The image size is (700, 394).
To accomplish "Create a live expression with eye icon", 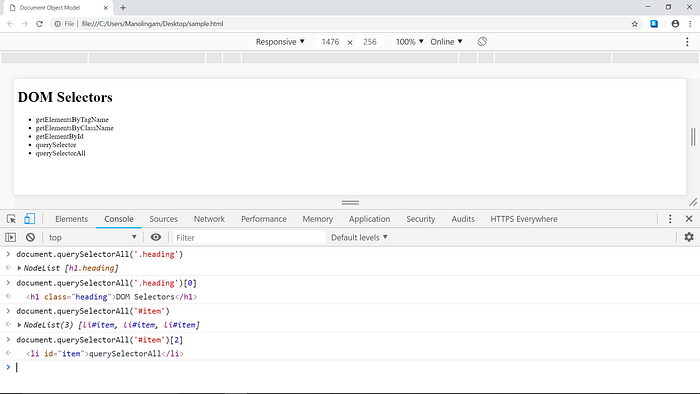I will pos(156,237).
